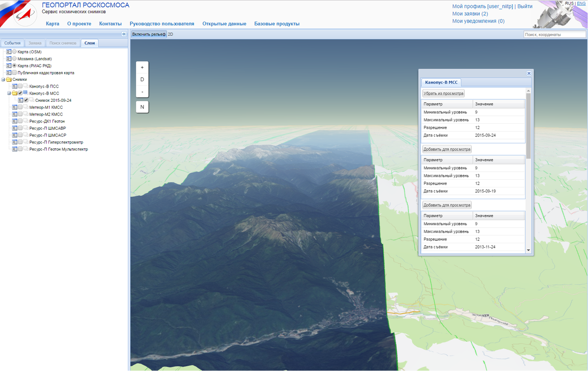The width and height of the screenshot is (588, 371).
Task: Zoom in with the plus map button
Action: 142,68
